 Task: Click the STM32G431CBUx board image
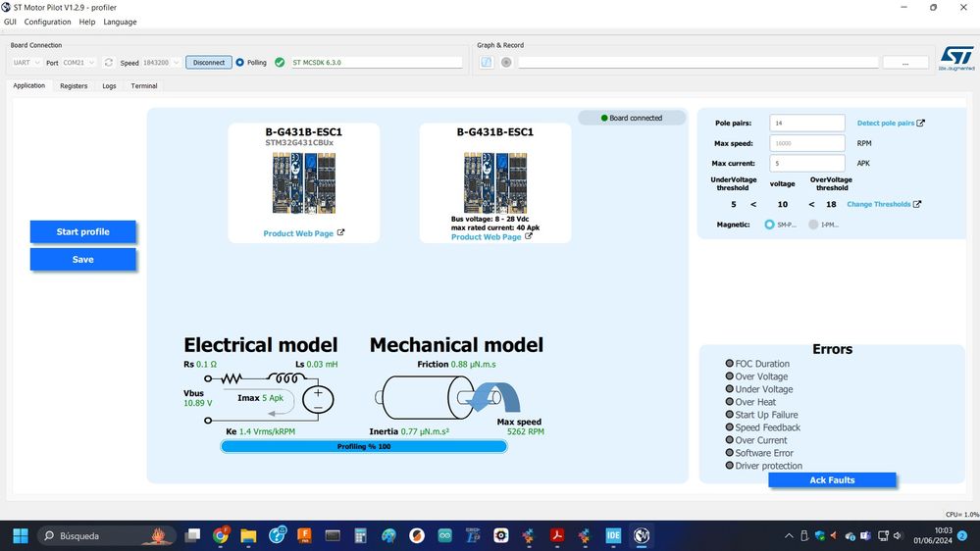pyautogui.click(x=304, y=183)
